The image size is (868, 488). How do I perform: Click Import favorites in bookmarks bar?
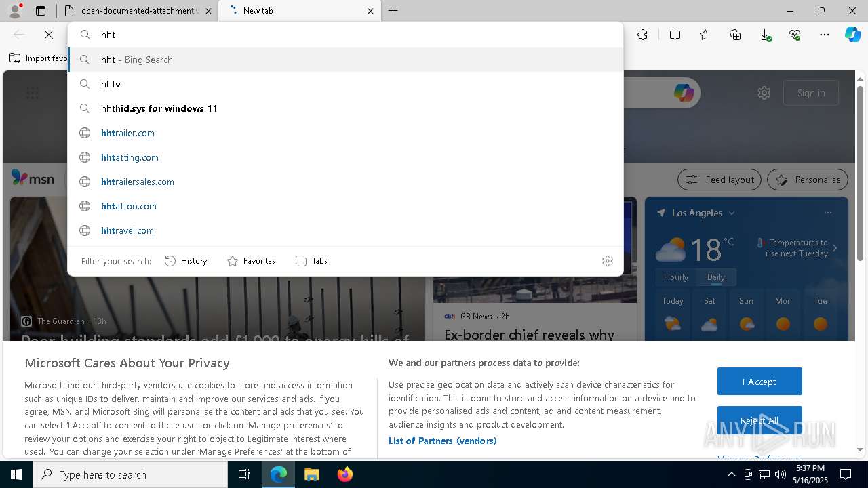point(39,58)
